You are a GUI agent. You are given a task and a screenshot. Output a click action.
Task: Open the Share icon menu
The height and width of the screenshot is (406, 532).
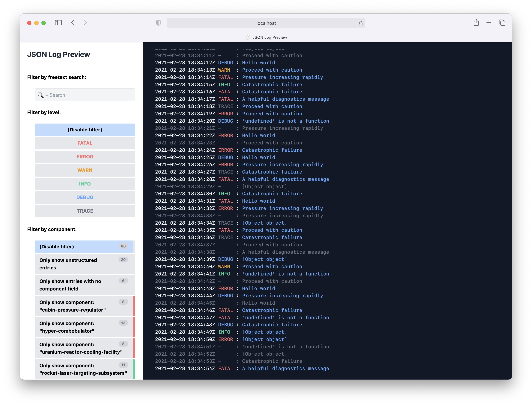476,23
